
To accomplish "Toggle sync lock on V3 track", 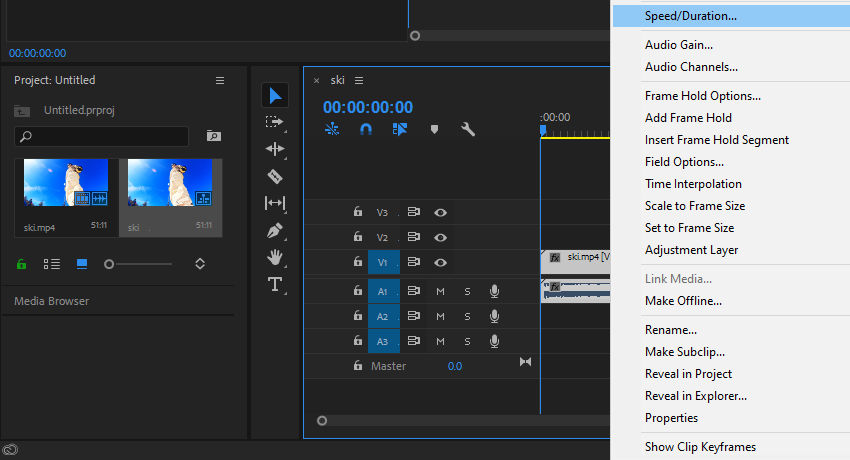I will tap(414, 212).
